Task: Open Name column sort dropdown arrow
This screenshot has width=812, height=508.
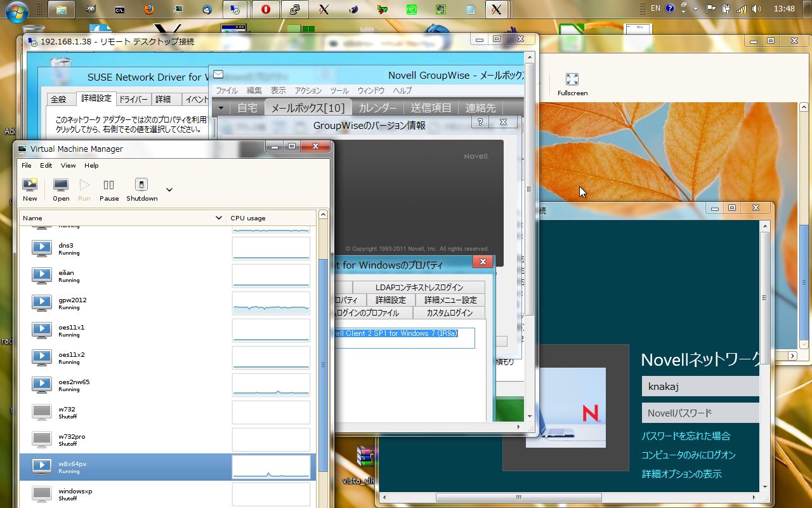Action: [219, 218]
